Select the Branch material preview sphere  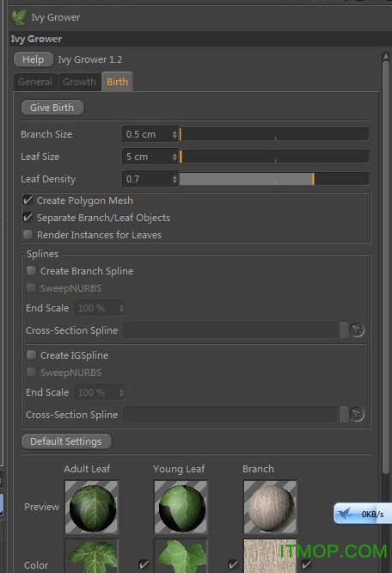270,507
